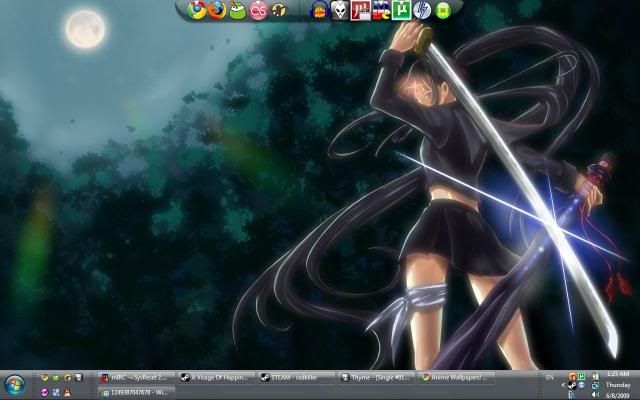Launch Firefox from the top dock
This screenshot has height=400, width=640.
216,11
